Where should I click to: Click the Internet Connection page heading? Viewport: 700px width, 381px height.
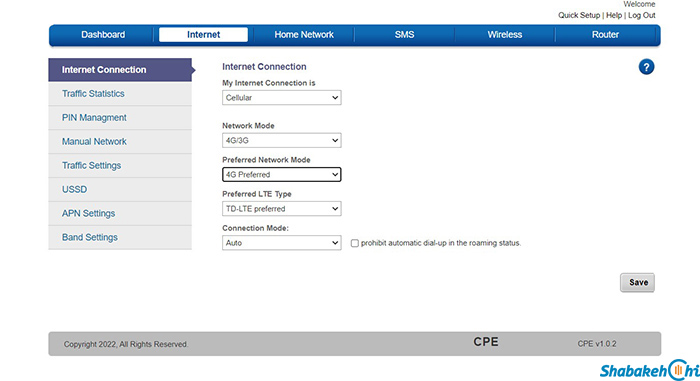click(x=264, y=67)
